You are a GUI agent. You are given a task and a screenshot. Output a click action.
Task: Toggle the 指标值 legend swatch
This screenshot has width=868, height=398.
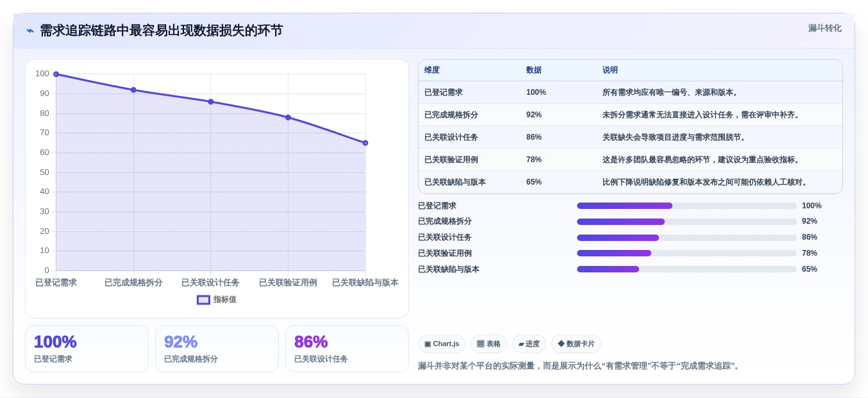point(203,300)
